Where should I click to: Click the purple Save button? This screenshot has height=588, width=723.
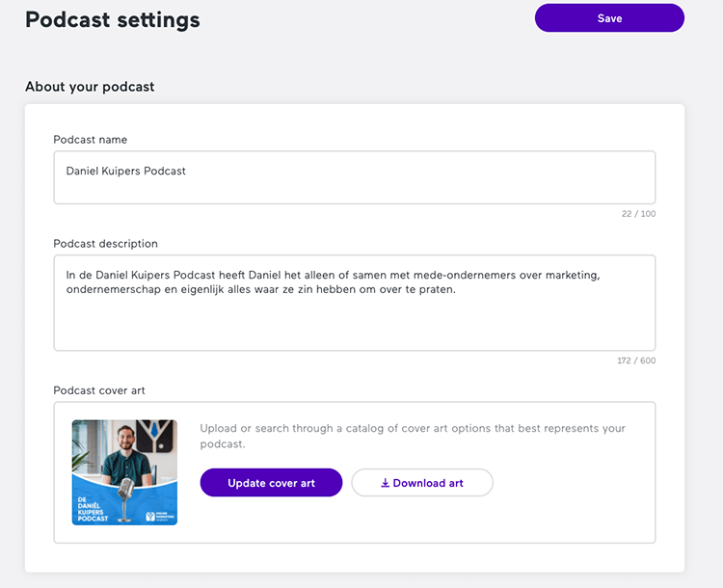(x=609, y=18)
